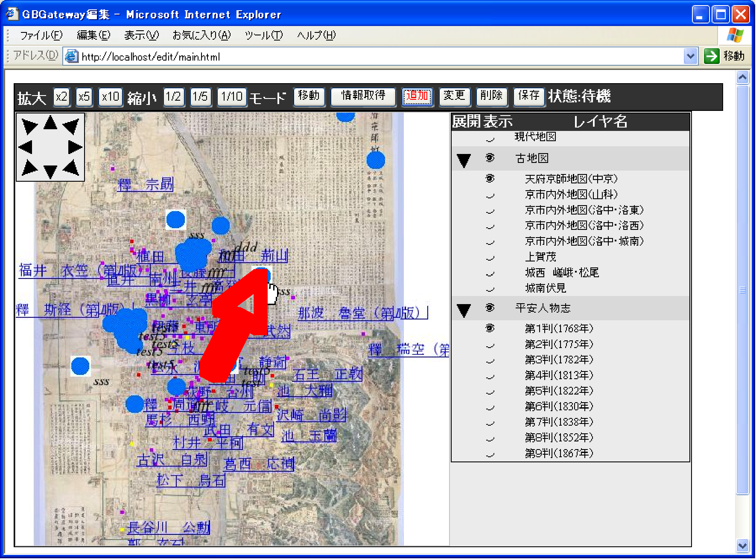Pan map toward lower-left with diagonal arrow
756x560 pixels.
[29, 168]
